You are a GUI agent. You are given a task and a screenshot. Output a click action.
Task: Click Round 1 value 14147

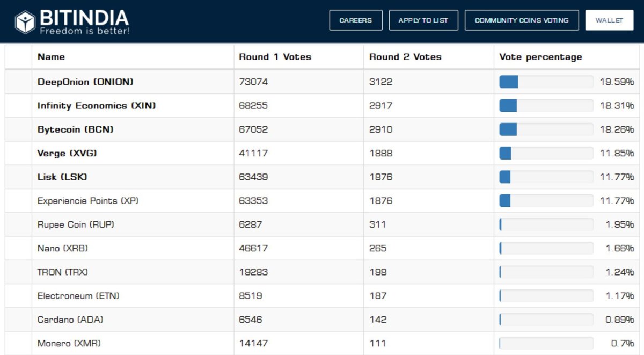253,343
